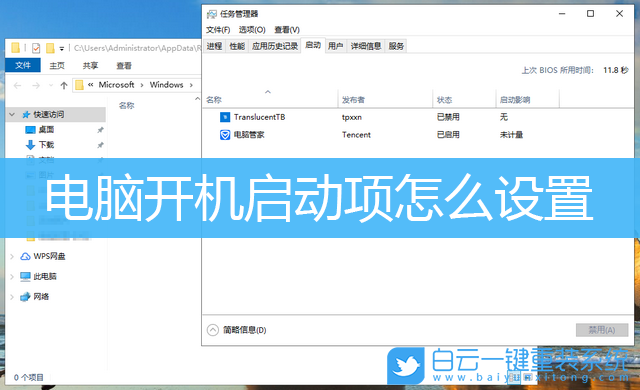Open the 选项(O) menu in Task Manager
This screenshot has width=640, height=390.
[x=252, y=30]
